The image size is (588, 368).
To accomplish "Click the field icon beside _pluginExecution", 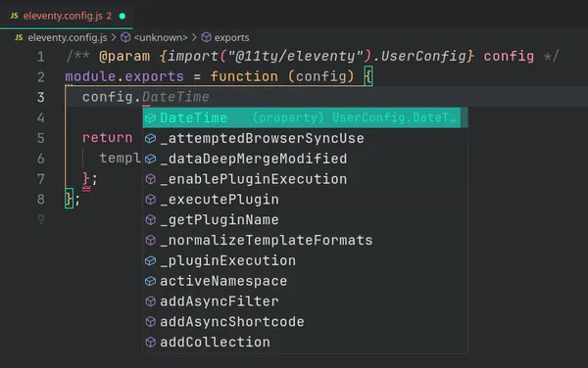I will click(150, 260).
